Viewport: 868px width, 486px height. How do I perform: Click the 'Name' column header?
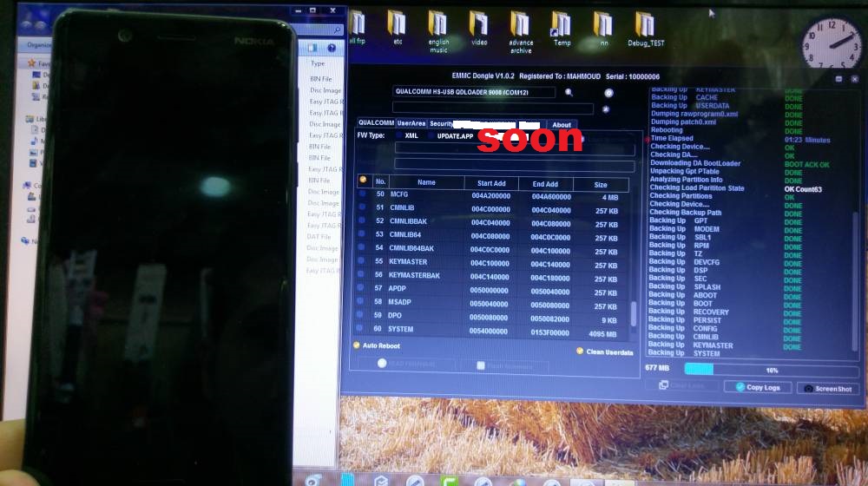[x=426, y=182]
